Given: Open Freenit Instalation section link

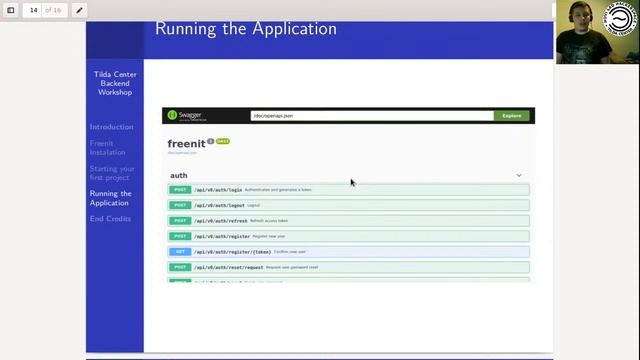Looking at the screenshot, I should tap(107, 148).
